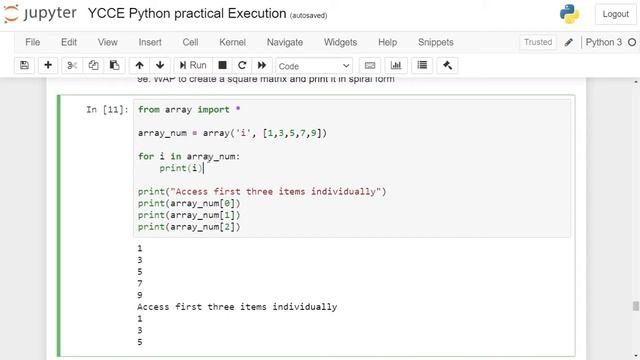Open the Kernel menu
Viewport: 640px width, 360px height.
pos(232,42)
